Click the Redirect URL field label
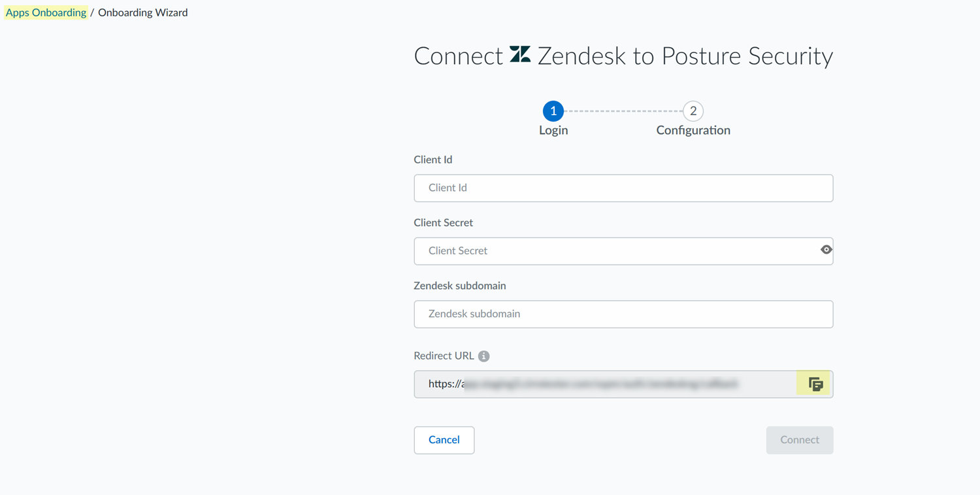This screenshot has height=495, width=980. pos(444,356)
